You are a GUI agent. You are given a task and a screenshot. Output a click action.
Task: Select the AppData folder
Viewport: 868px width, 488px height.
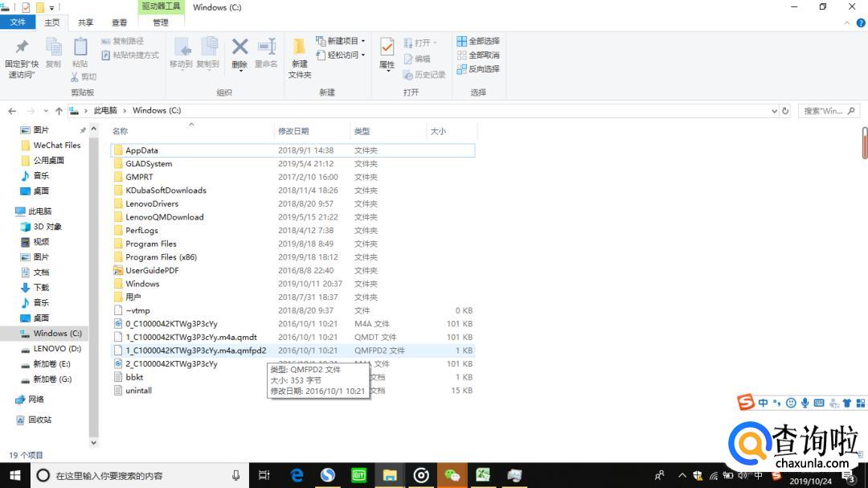tap(293, 150)
